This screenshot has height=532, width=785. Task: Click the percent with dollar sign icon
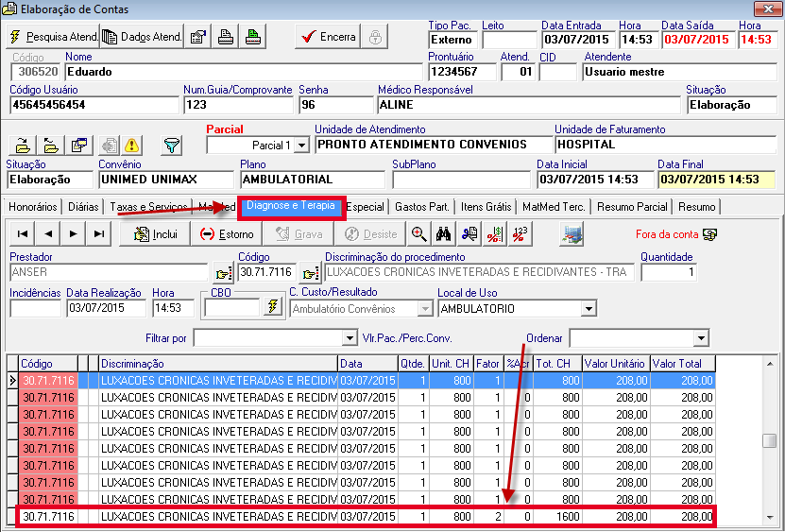pos(495,234)
